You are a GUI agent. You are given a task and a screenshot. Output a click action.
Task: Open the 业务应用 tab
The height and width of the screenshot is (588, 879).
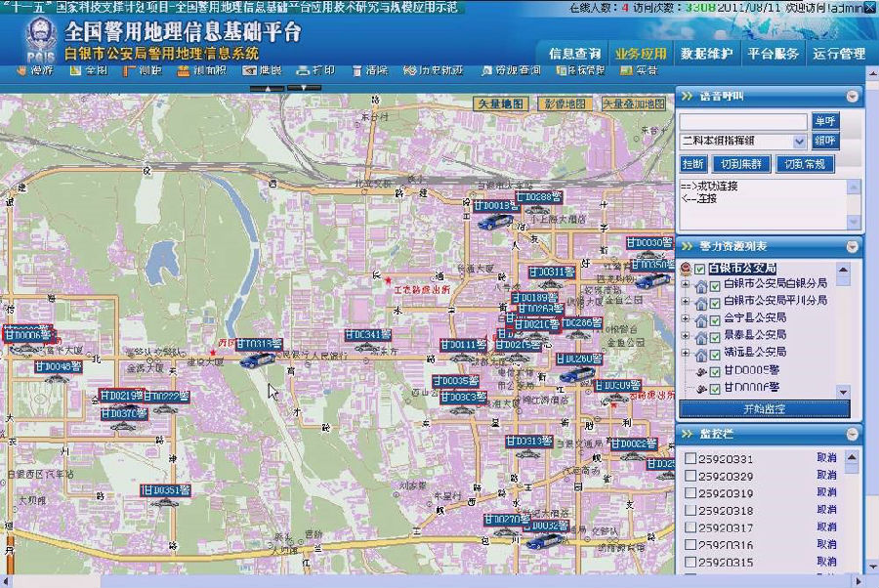641,54
